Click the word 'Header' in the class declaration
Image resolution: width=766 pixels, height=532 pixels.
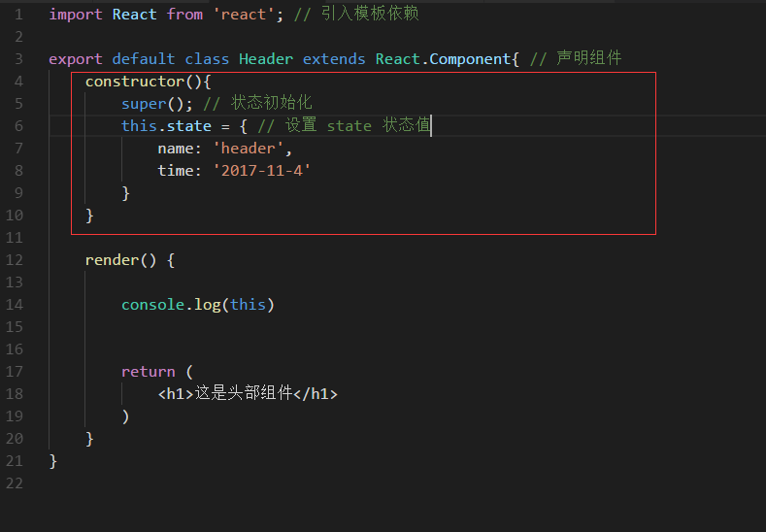point(266,59)
